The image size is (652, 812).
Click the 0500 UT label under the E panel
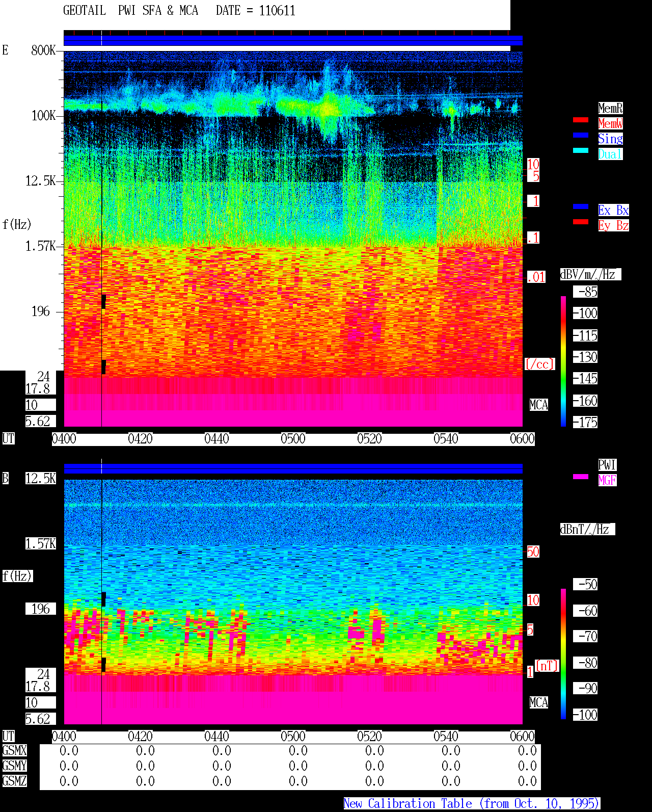click(293, 439)
